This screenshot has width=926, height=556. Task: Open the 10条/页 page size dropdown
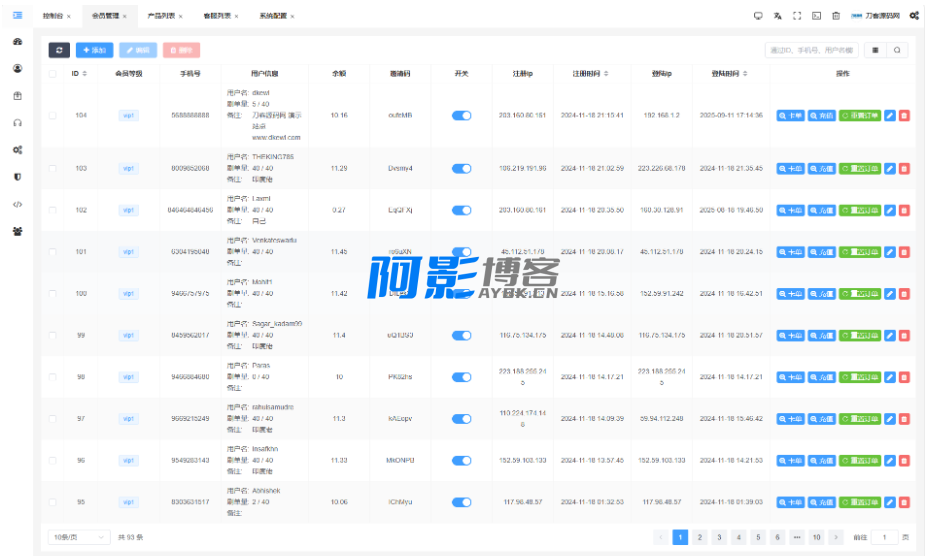point(80,537)
